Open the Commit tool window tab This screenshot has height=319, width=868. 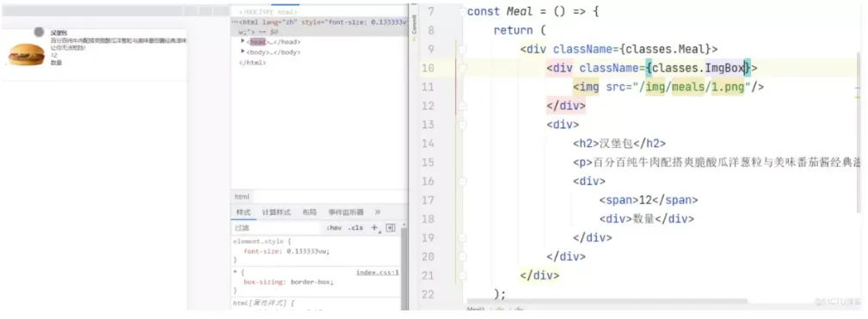tap(414, 24)
